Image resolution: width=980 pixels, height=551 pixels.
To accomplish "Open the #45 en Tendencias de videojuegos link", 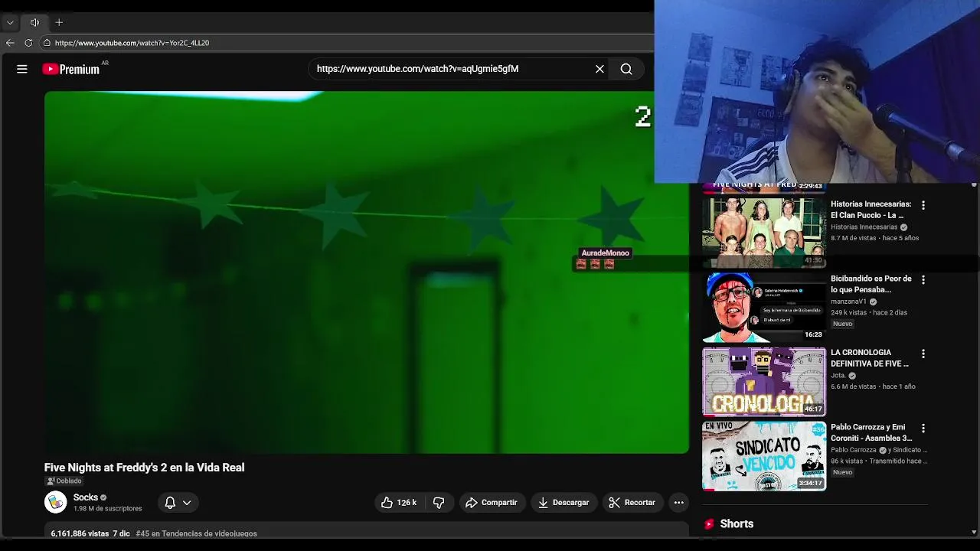I will tap(196, 533).
